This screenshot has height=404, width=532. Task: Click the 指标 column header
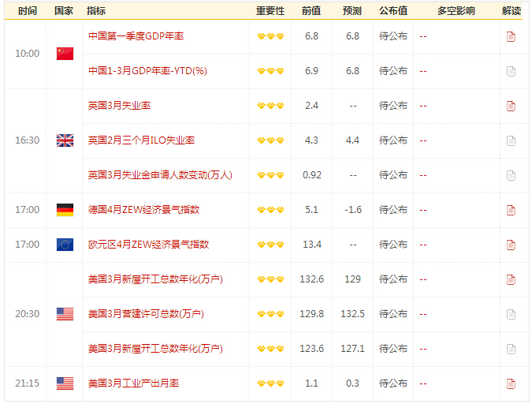(96, 11)
